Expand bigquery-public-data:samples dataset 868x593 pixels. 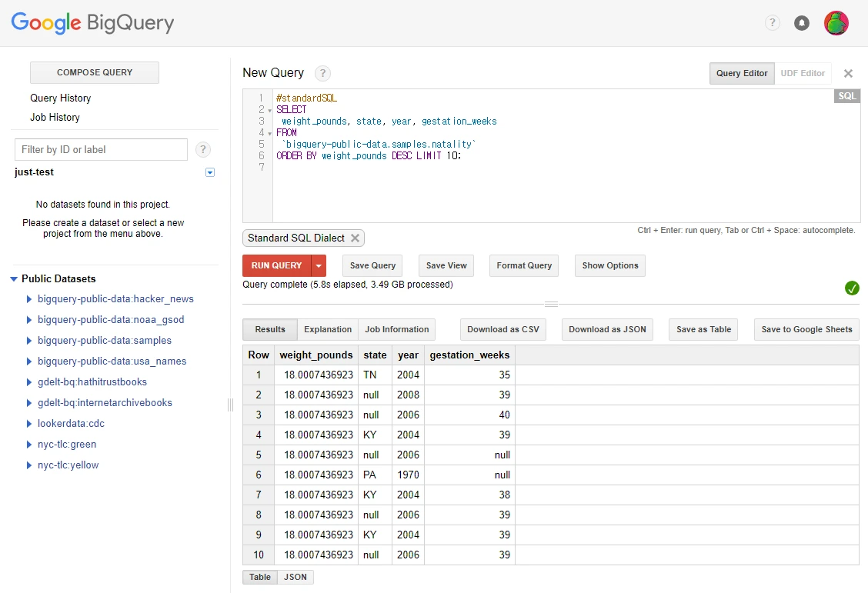(29, 341)
